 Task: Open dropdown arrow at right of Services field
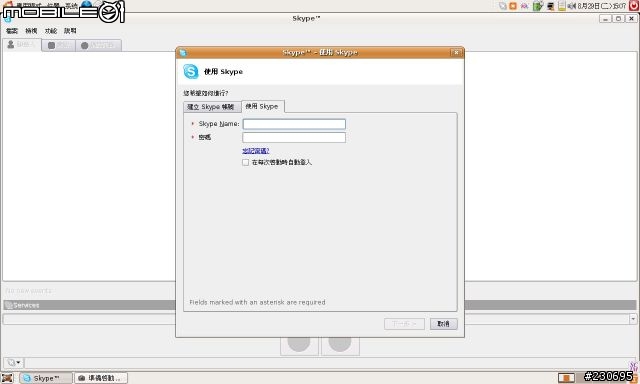633,319
